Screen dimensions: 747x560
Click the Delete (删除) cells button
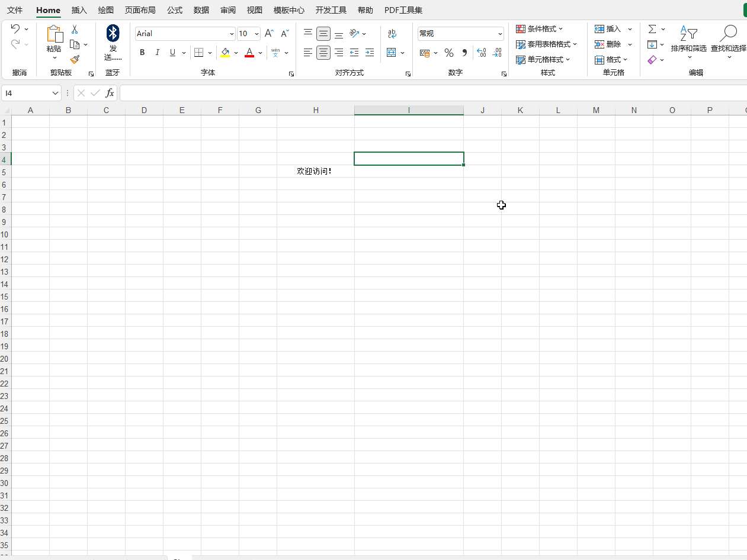[609, 44]
